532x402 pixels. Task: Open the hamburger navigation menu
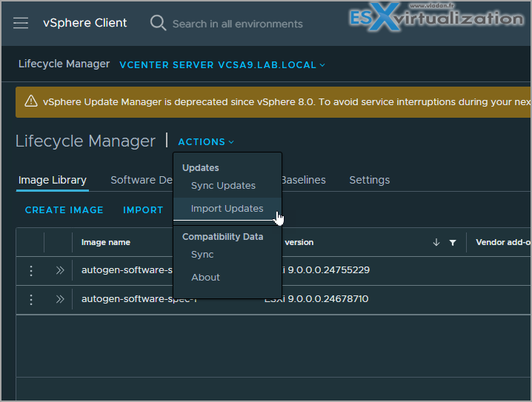[x=21, y=23]
